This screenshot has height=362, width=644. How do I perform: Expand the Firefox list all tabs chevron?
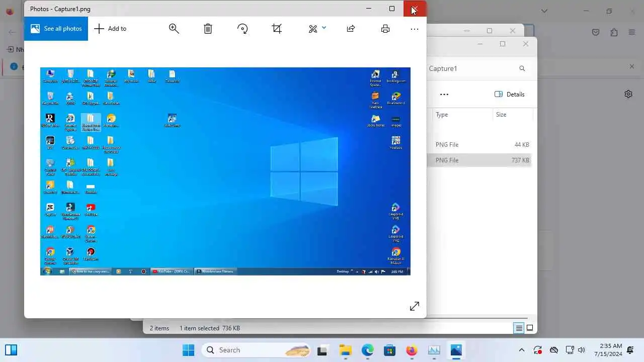tap(544, 11)
